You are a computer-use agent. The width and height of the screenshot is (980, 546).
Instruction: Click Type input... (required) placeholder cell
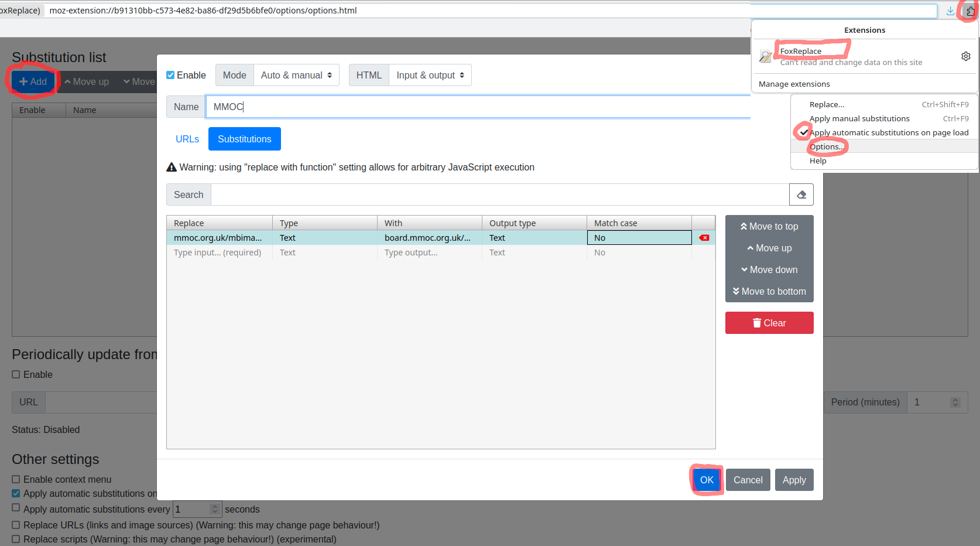click(220, 252)
